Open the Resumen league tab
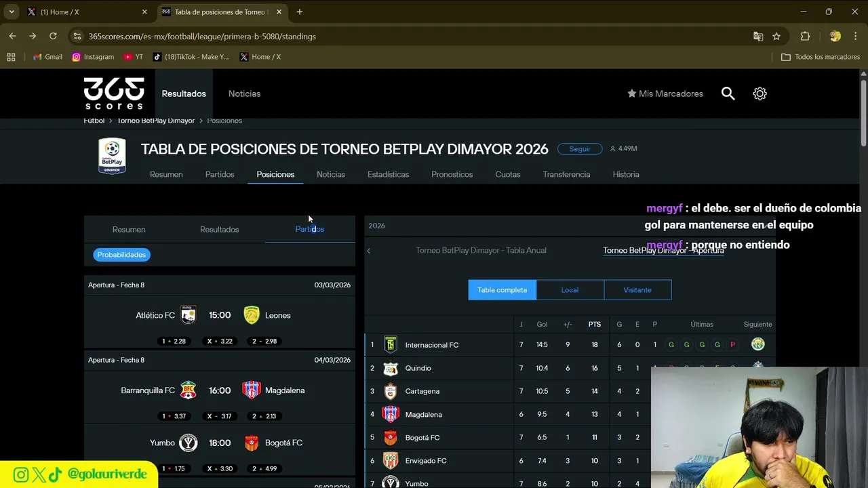Image resolution: width=868 pixels, height=488 pixels. click(x=166, y=174)
